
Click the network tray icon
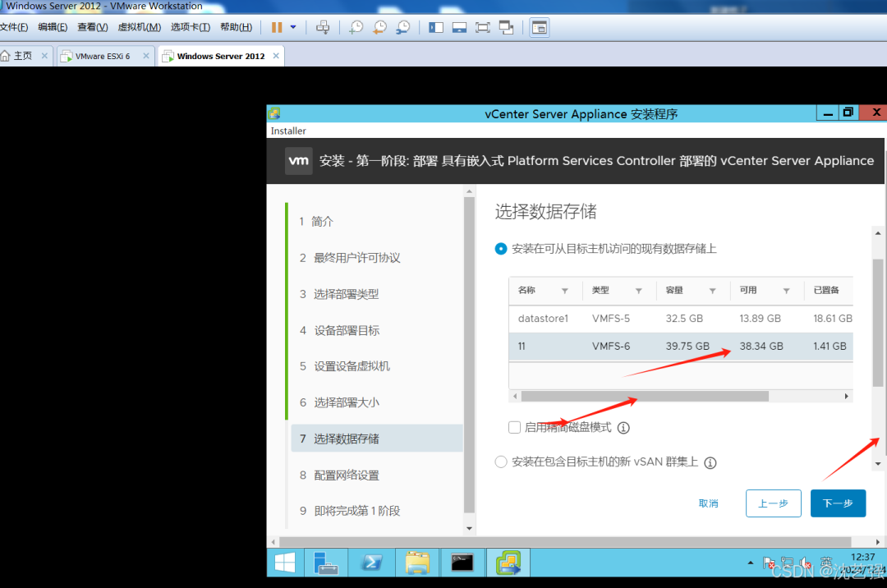[x=787, y=563]
